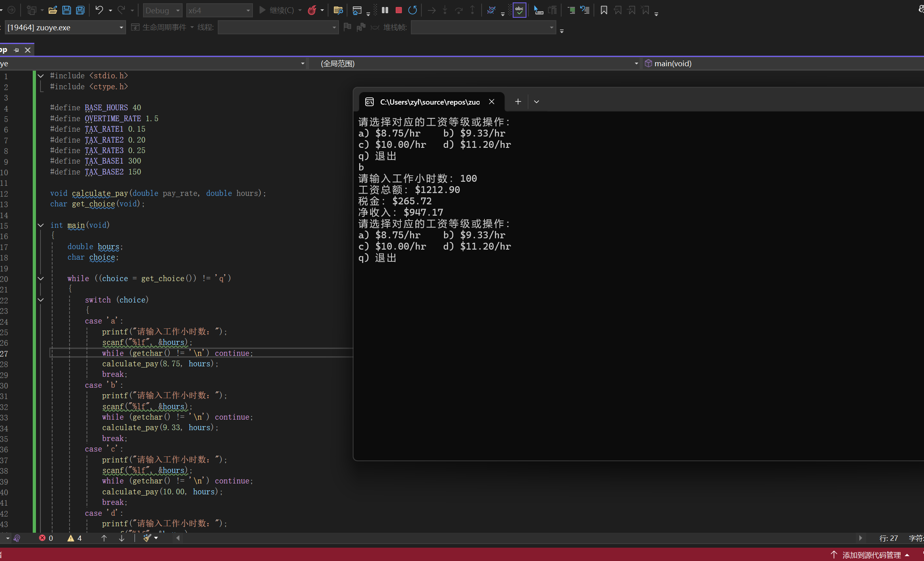
Task: Collapse the main function fold marker
Action: pyautogui.click(x=41, y=225)
